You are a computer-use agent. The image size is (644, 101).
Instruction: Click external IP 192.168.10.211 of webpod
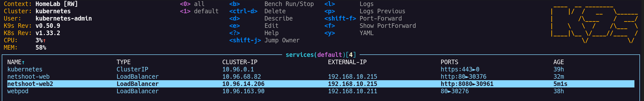point(353,91)
